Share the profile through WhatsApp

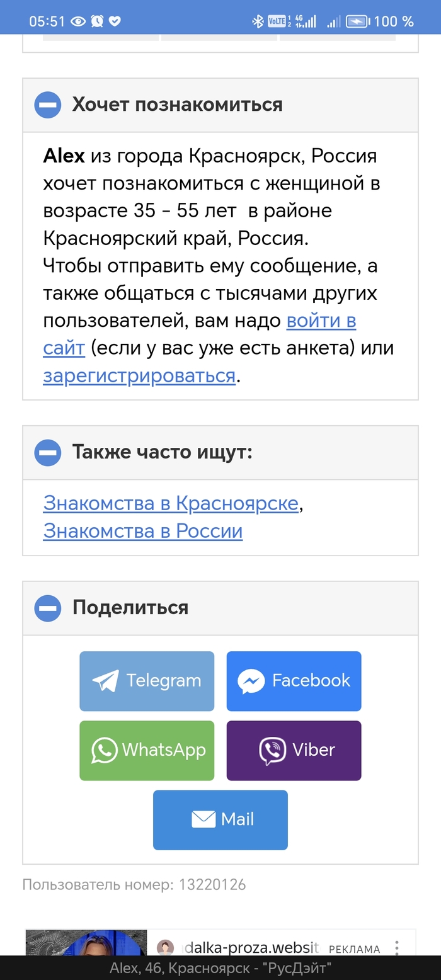pyautogui.click(x=147, y=750)
